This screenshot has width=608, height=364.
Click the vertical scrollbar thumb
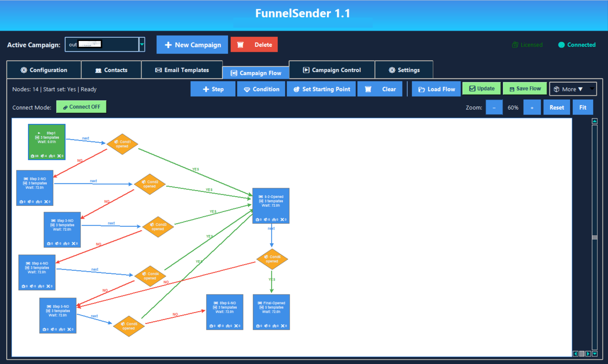click(594, 237)
